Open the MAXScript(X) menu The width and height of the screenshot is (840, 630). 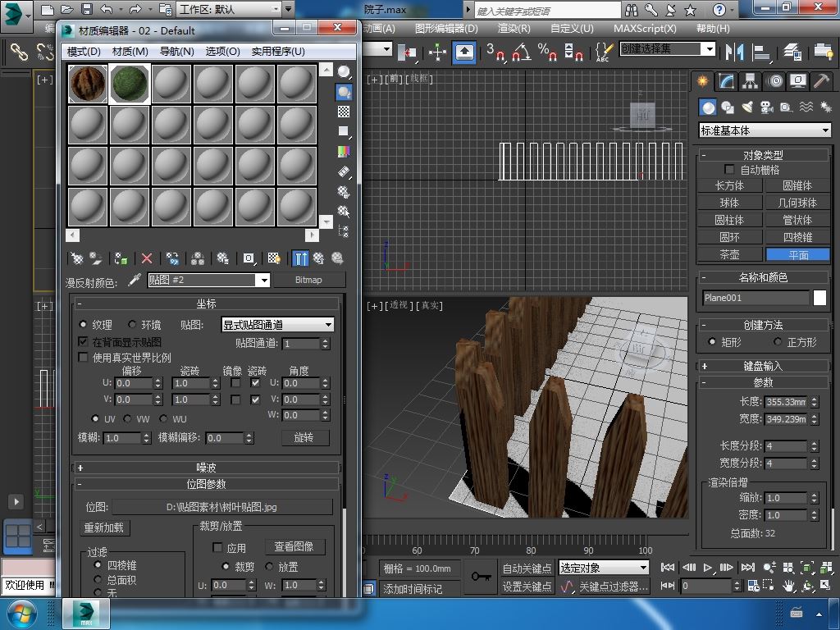coord(645,29)
